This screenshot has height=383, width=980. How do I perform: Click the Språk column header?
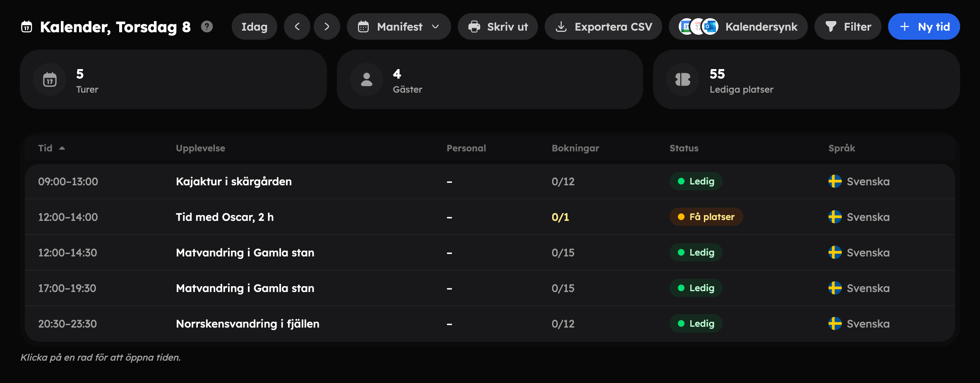pyautogui.click(x=842, y=148)
